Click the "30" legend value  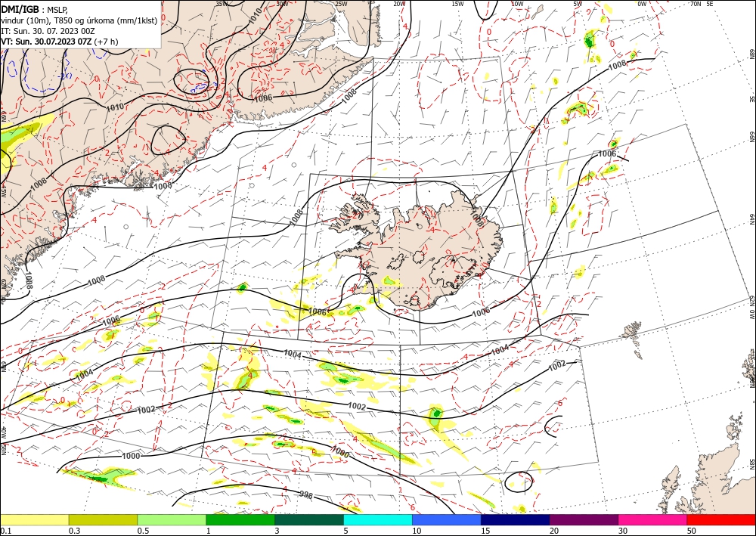(x=623, y=531)
